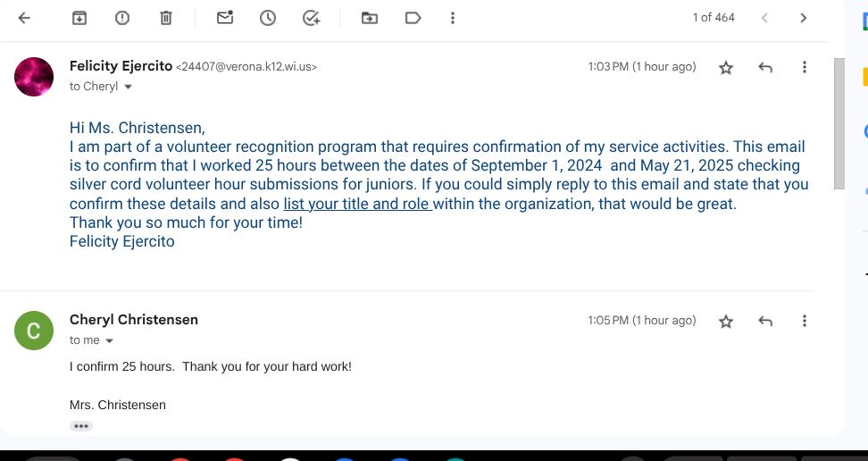Move conversation to a folder

(369, 18)
